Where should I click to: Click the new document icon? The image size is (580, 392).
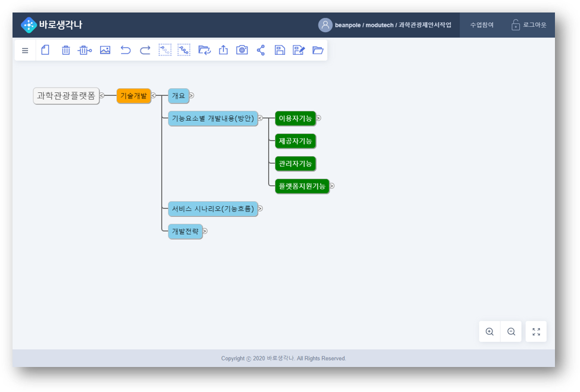pos(45,50)
